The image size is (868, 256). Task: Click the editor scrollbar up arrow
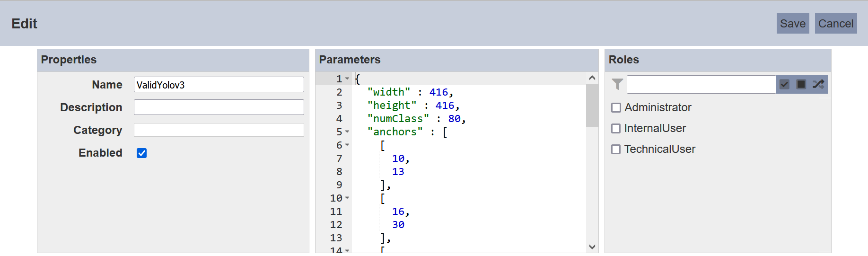pos(592,78)
